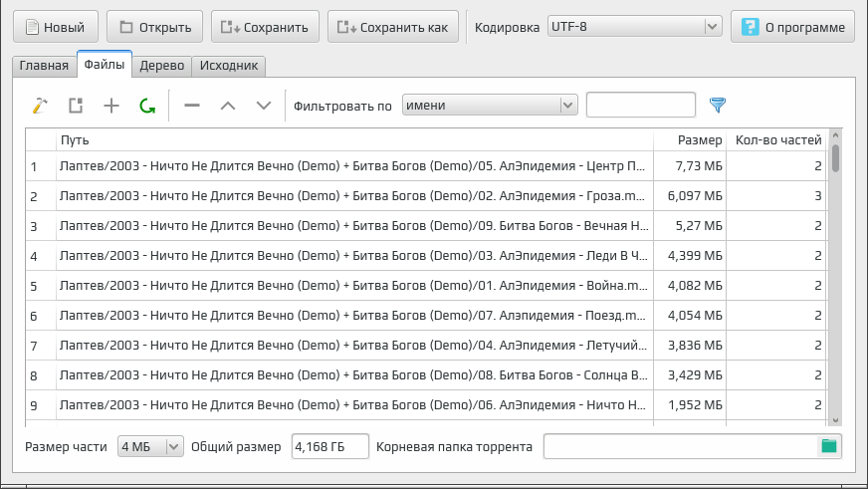868x489 pixels.
Task: Switch to the Главная tab
Action: (x=44, y=66)
